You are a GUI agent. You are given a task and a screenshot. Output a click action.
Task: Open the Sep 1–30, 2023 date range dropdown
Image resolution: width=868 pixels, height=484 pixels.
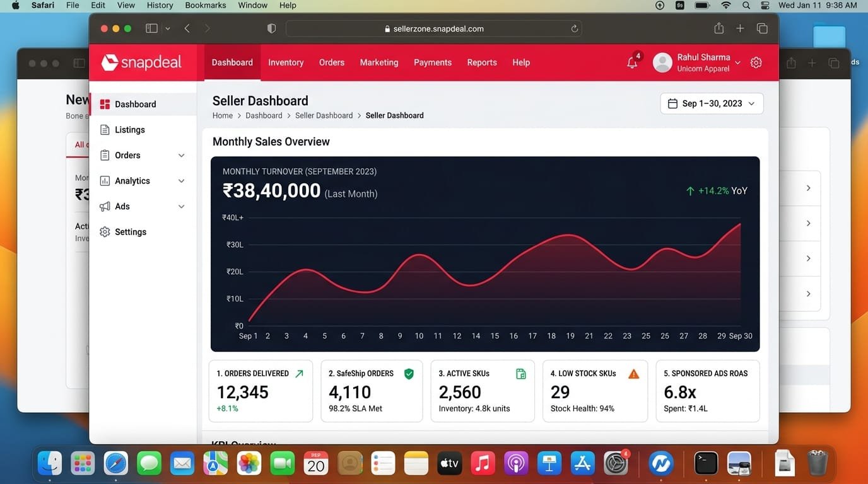pyautogui.click(x=712, y=103)
